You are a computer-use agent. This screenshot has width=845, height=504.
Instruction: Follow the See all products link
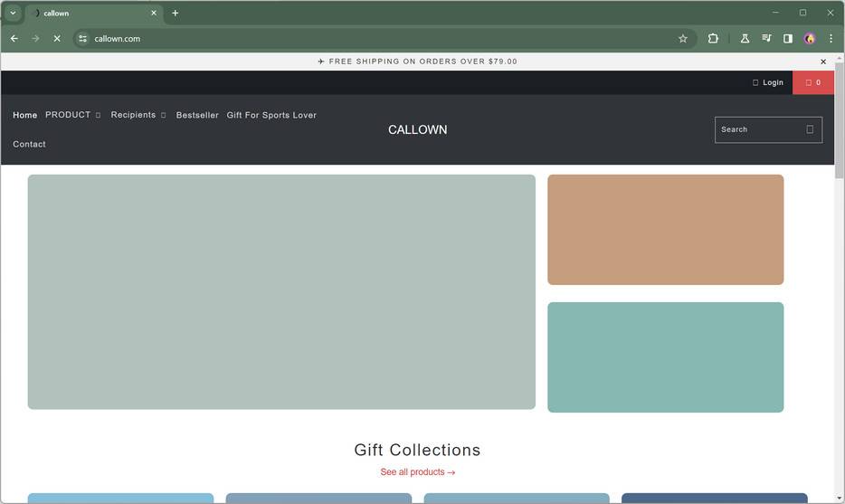point(418,472)
